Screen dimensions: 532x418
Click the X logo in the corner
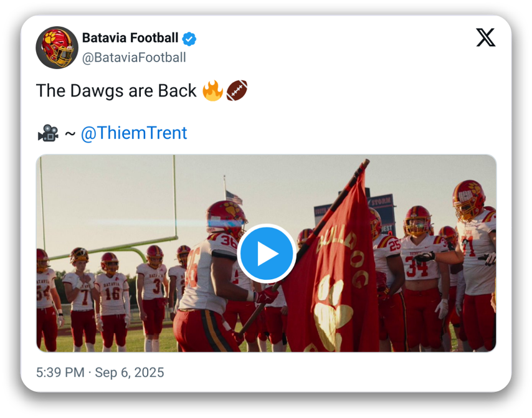point(486,37)
